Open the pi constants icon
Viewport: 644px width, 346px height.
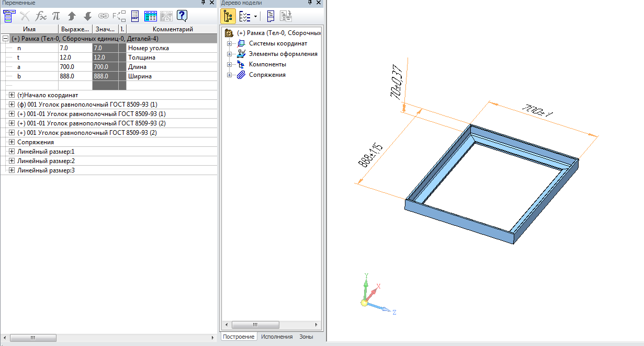coord(56,16)
